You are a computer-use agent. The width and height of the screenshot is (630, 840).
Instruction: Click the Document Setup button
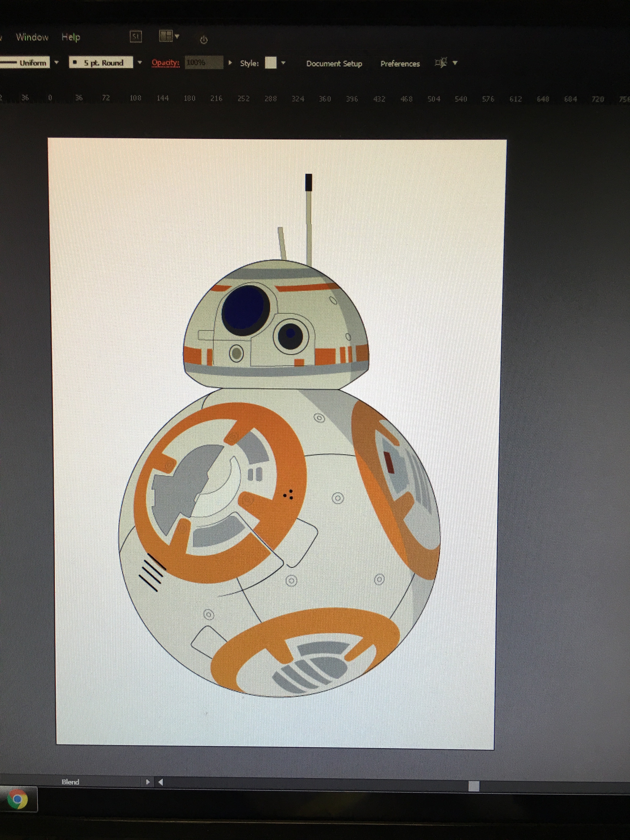click(x=334, y=64)
